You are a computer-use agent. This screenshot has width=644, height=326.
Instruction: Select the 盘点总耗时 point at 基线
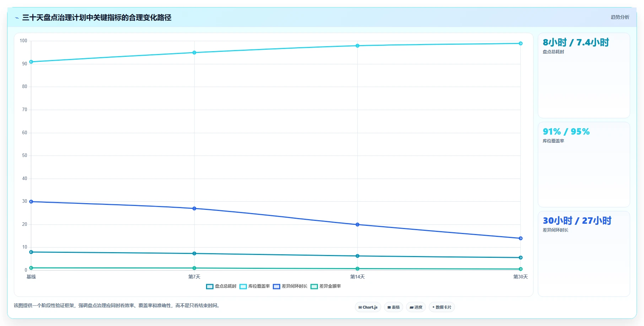click(31, 252)
